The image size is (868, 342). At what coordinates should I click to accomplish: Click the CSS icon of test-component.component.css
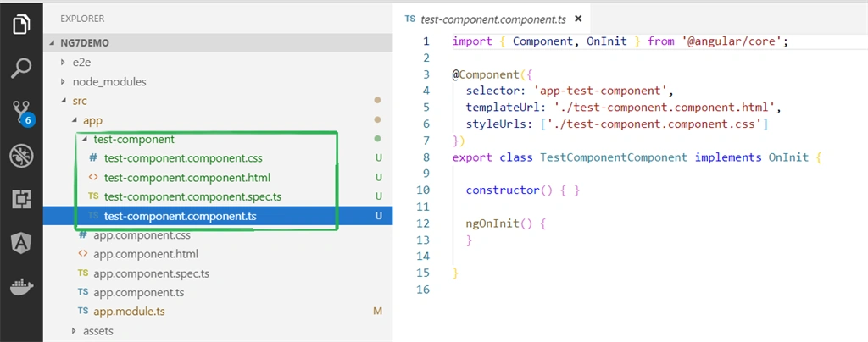click(93, 158)
